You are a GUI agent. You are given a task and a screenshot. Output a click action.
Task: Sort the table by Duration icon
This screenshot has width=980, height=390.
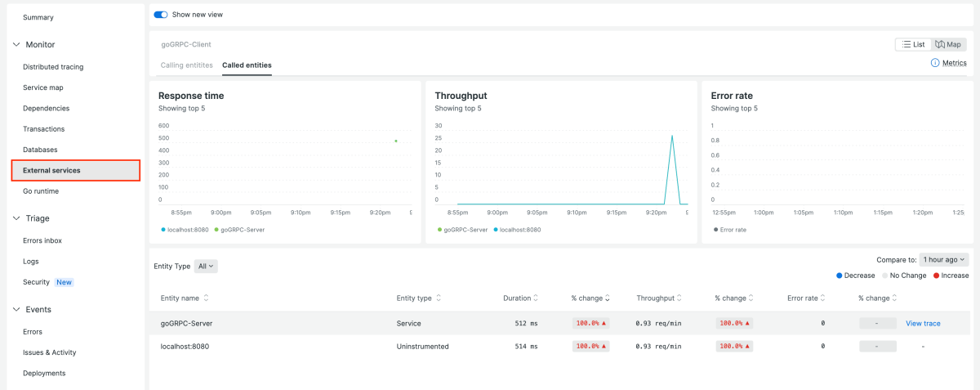click(537, 298)
